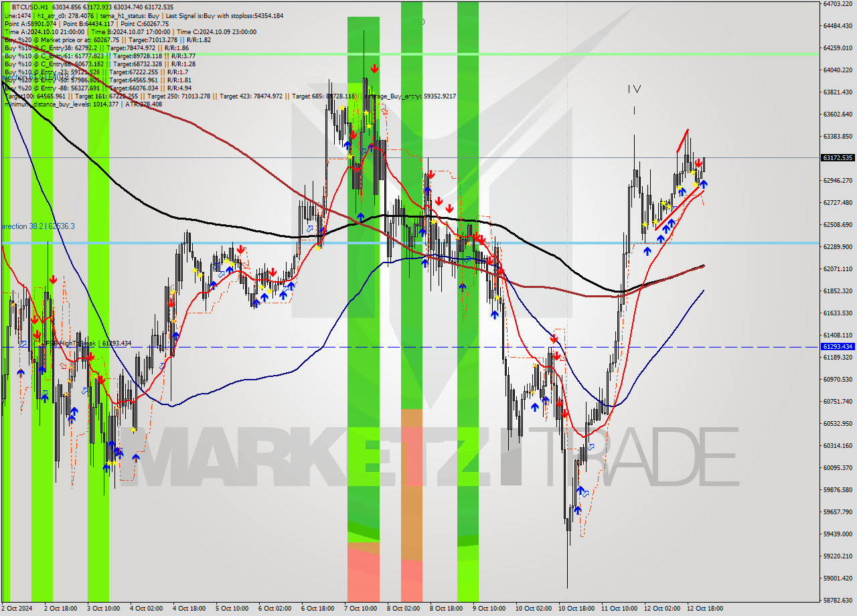Click the 64259.010 price axis label

(837, 48)
